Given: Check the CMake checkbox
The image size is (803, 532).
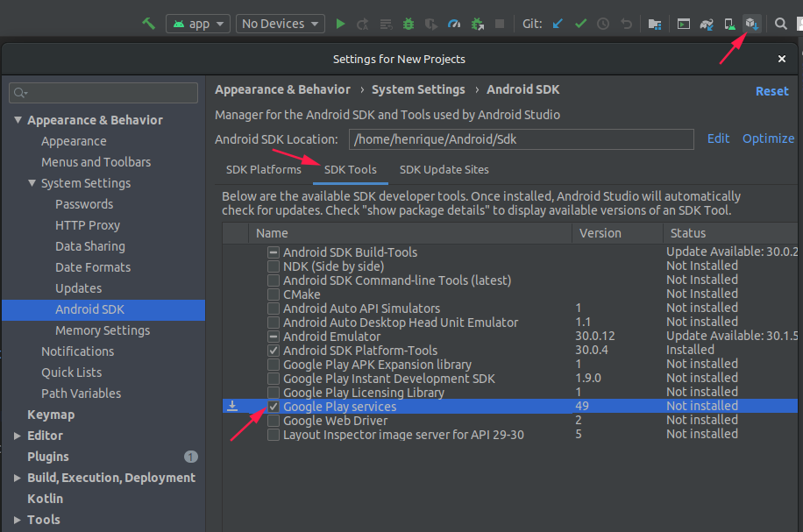Looking at the screenshot, I should [274, 294].
